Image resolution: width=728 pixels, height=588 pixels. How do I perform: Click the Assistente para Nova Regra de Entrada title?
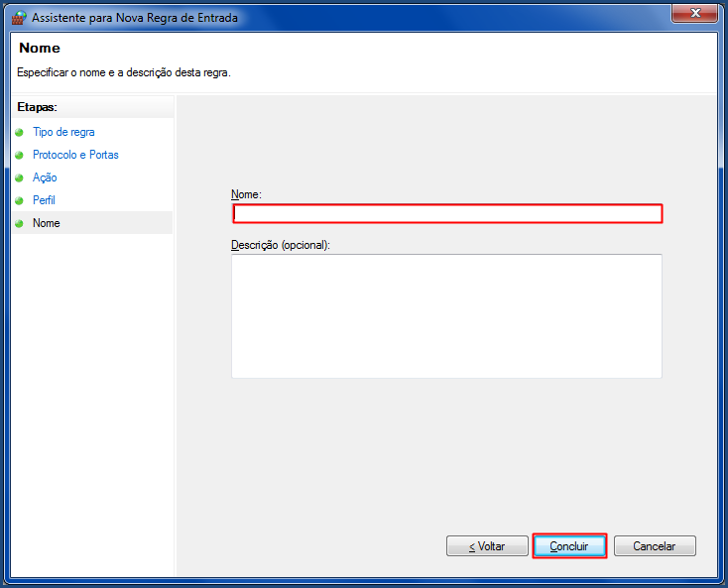click(135, 18)
